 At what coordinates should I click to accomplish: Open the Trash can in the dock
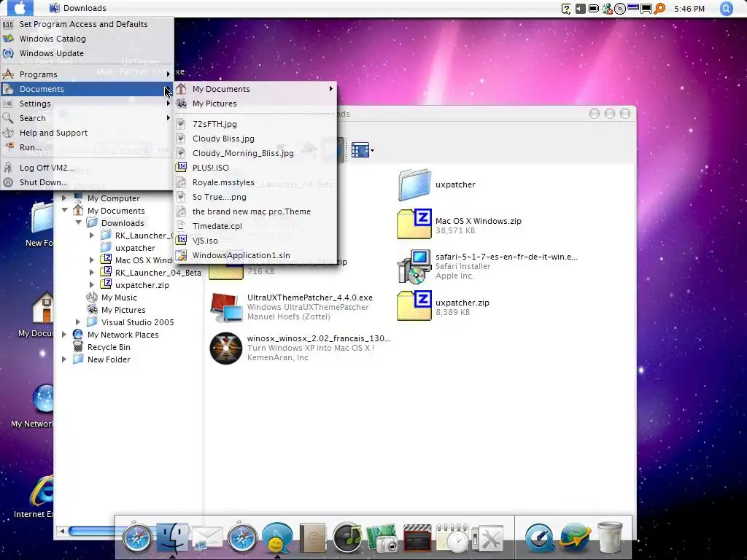610,538
